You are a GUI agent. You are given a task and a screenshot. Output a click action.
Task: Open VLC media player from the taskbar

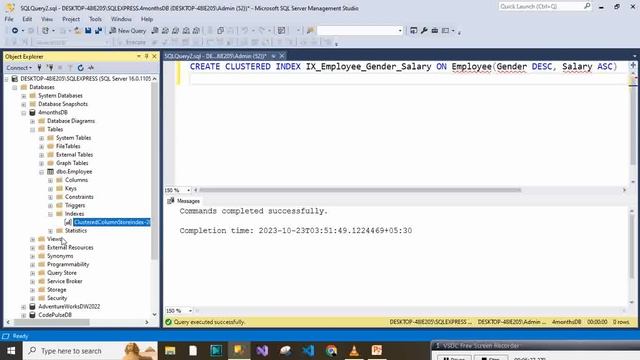pyautogui.click(x=354, y=350)
